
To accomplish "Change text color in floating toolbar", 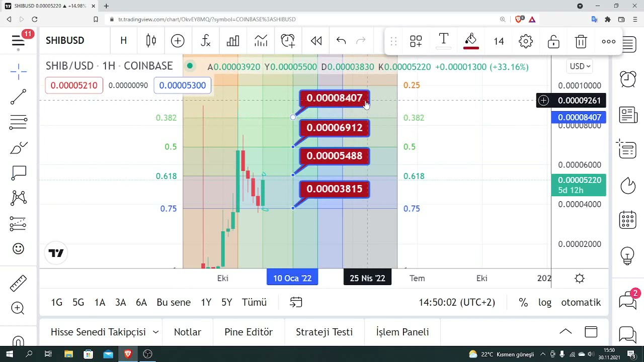I will tap(443, 41).
